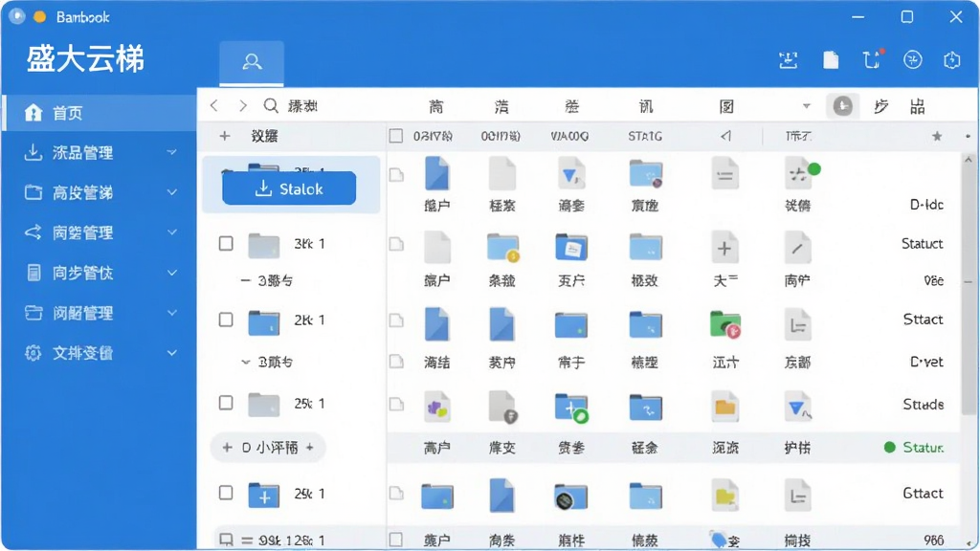980x551 pixels.
Task: Open the 首页 home item in the sidebar
Action: (x=100, y=113)
